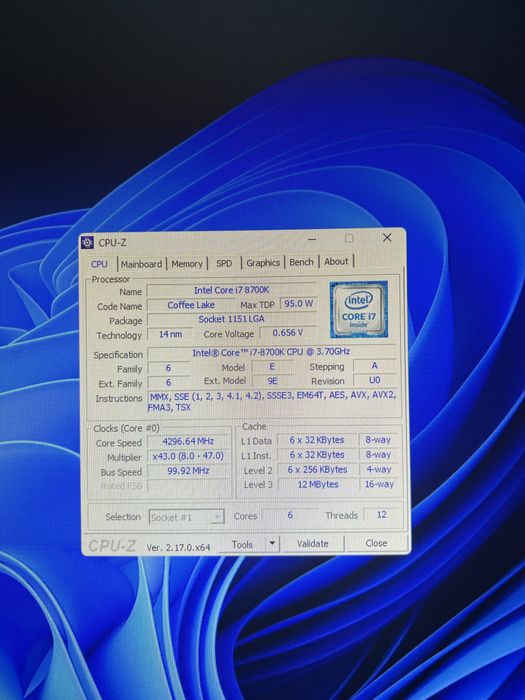Click the Revision value U0

tap(374, 380)
